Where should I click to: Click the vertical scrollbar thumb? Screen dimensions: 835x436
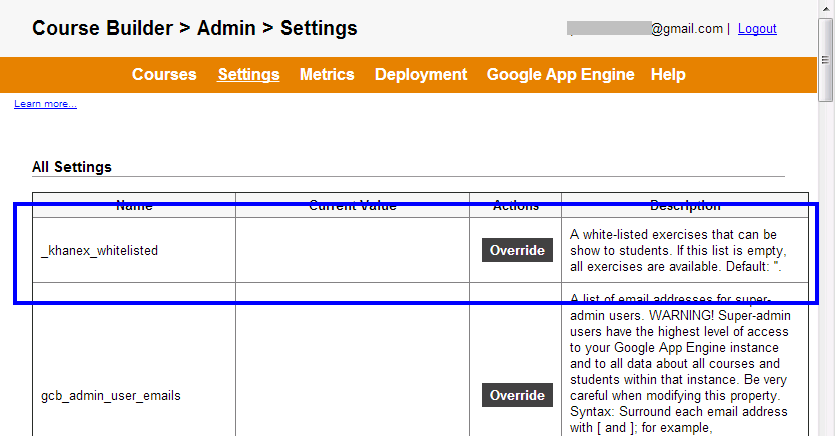tap(825, 60)
